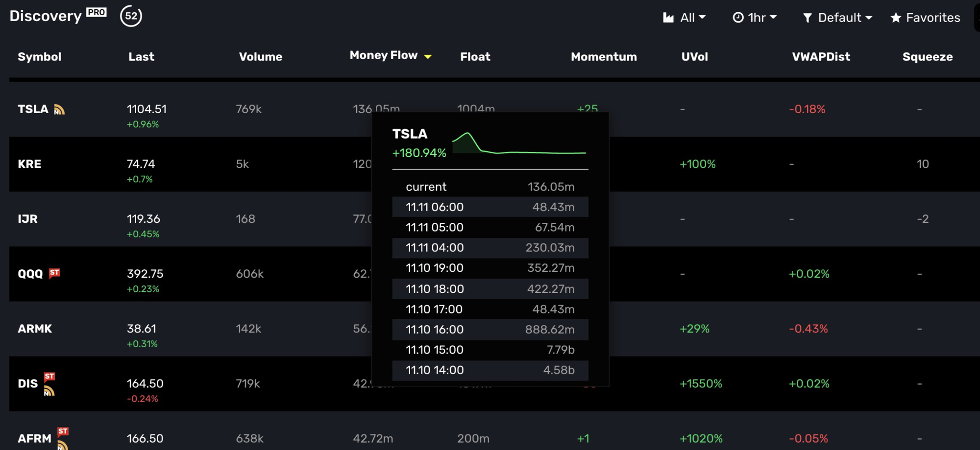Click the chart icon beside All
This screenshot has height=450, width=980.
click(668, 18)
